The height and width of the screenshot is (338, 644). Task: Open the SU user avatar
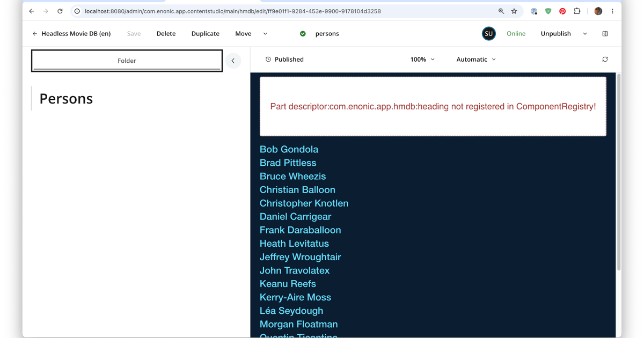488,33
